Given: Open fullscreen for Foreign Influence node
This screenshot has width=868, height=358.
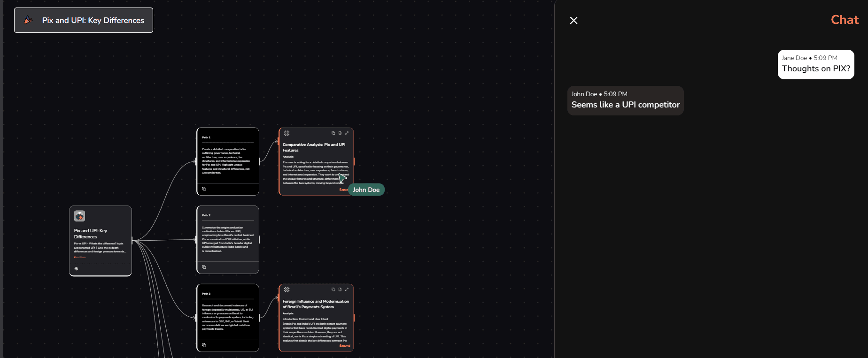Looking at the screenshot, I should pyautogui.click(x=347, y=289).
